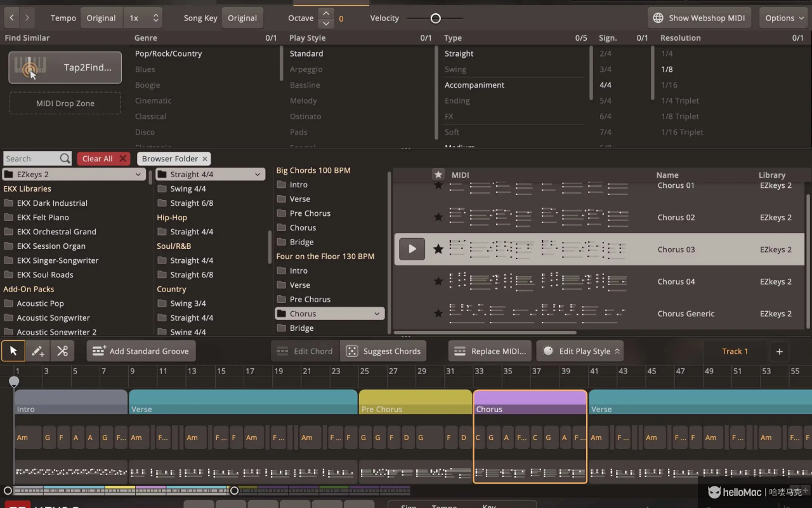The height and width of the screenshot is (508, 812).
Task: Click the forward navigation arrow
Action: pos(27,18)
